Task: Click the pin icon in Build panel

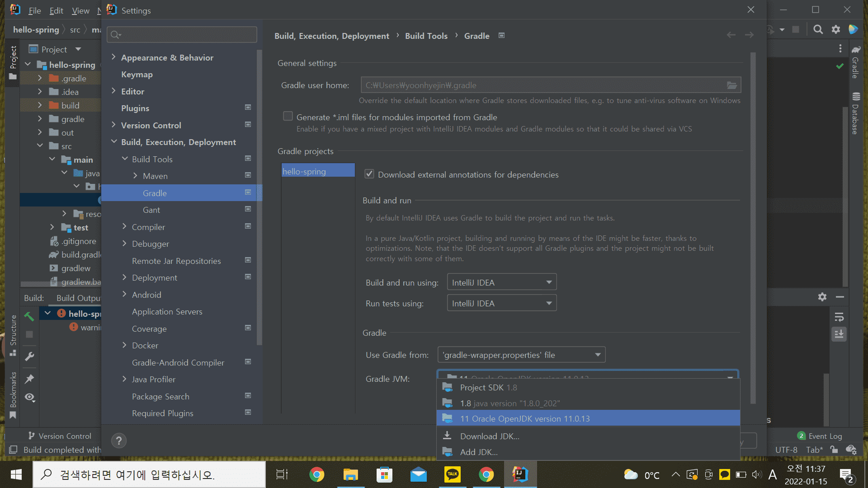Action: [29, 379]
